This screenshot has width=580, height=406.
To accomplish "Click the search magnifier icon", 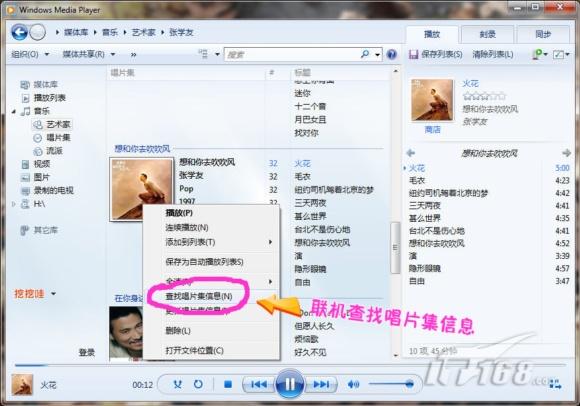I will click(365, 54).
